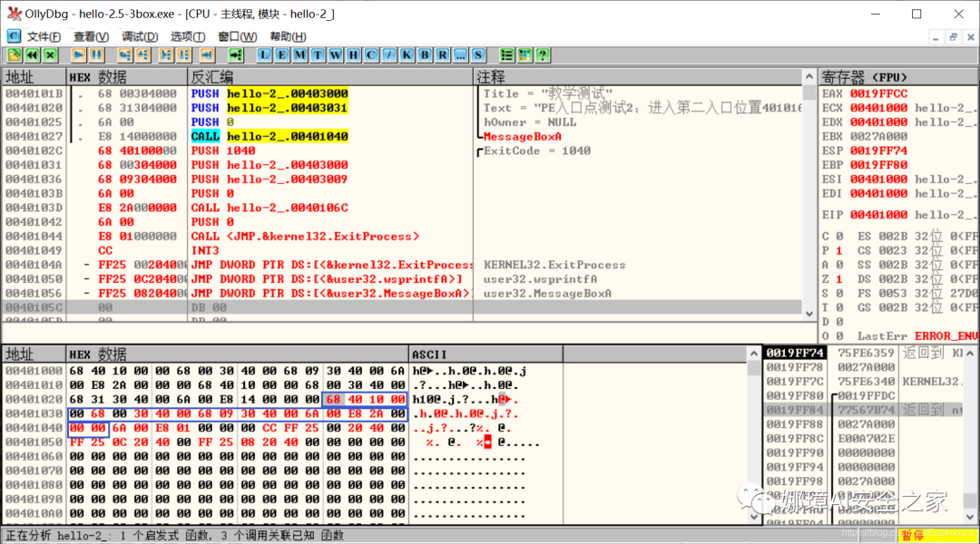Click the Appearance options colored grid icon
The height and width of the screenshot is (544, 980).
525,55
